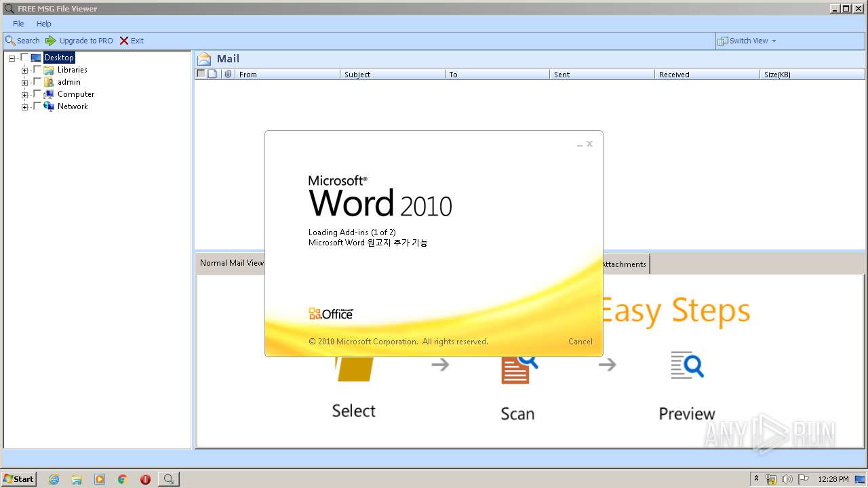The width and height of the screenshot is (868, 488).
Task: Click the Switch View grid icon
Action: (723, 41)
